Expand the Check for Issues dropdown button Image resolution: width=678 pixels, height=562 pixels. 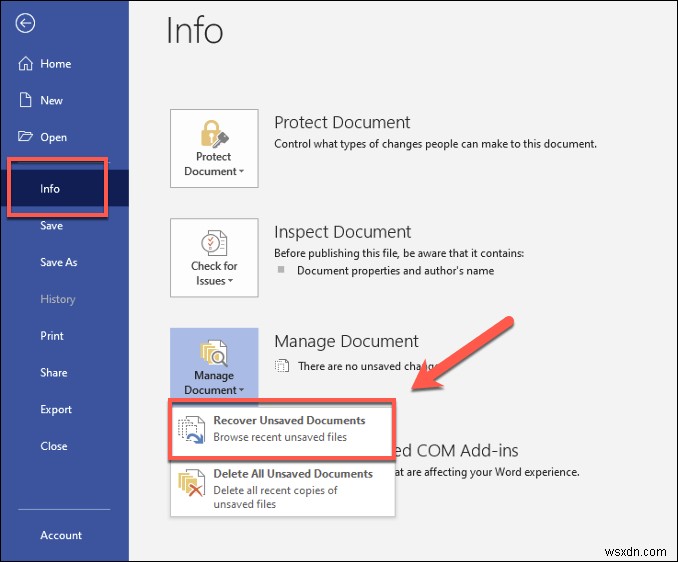click(214, 258)
